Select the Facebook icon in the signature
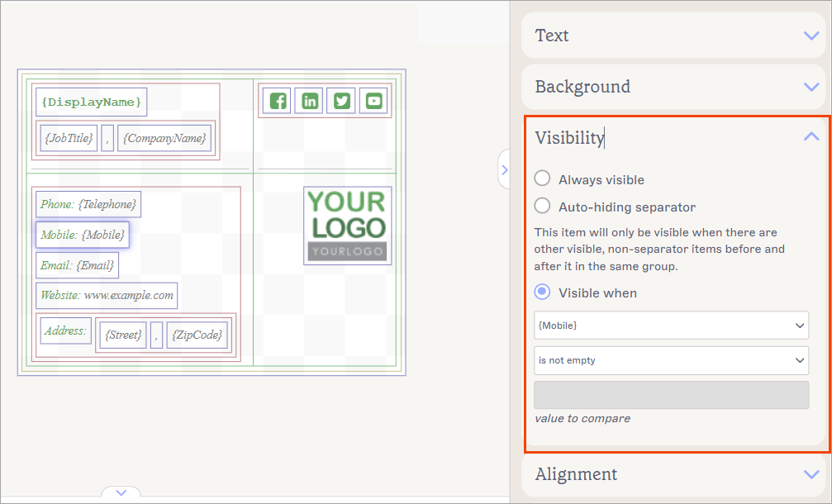This screenshot has height=504, width=832. tap(278, 101)
